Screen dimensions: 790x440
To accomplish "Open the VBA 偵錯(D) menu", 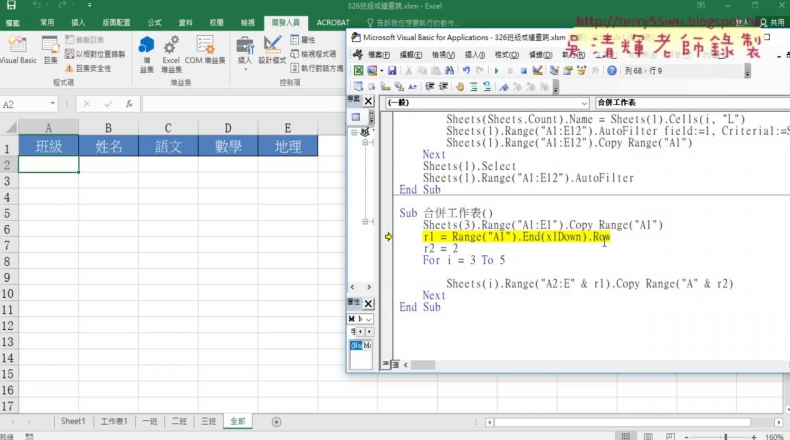I will pyautogui.click(x=540, y=54).
